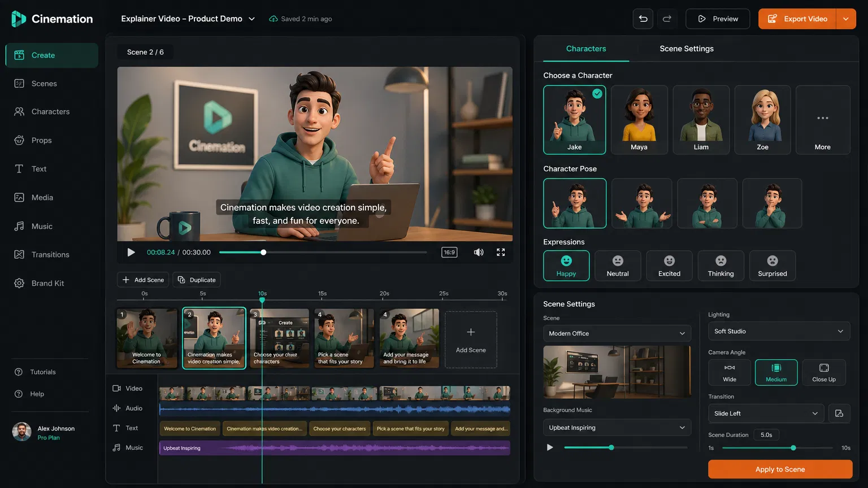Viewport: 868px width, 488px height.
Task: Open the Brand Kit section
Action: click(x=46, y=283)
